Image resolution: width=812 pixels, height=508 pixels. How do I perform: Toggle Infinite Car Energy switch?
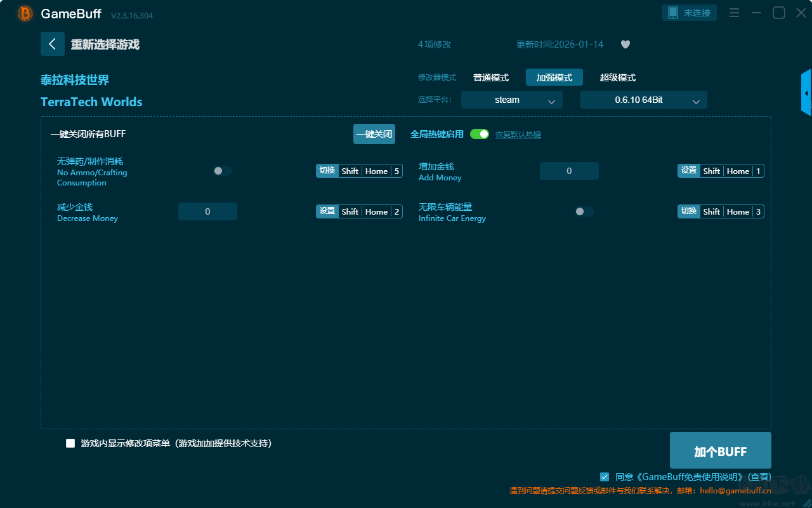[x=584, y=211]
